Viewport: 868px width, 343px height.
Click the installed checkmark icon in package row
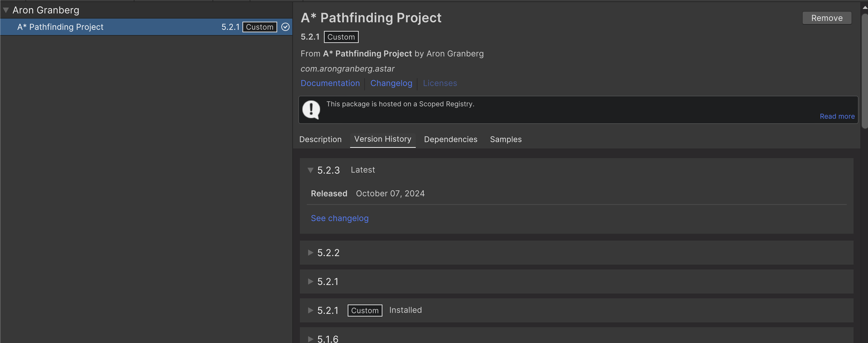click(285, 27)
